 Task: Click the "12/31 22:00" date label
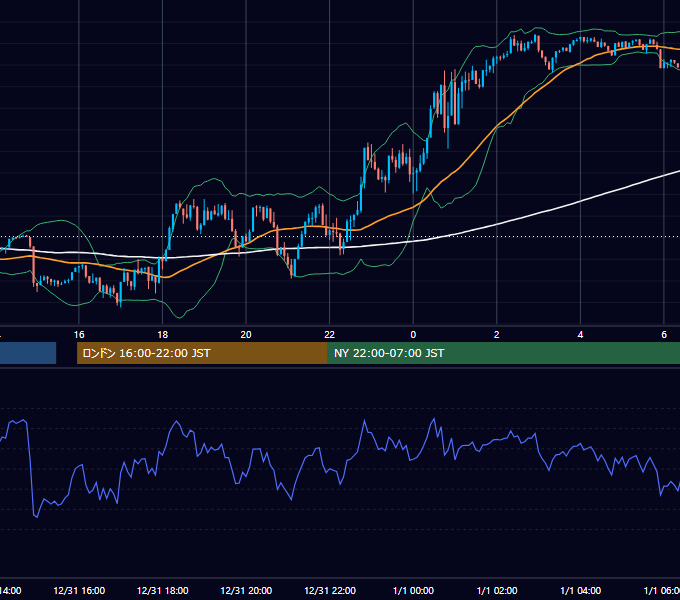click(x=330, y=591)
